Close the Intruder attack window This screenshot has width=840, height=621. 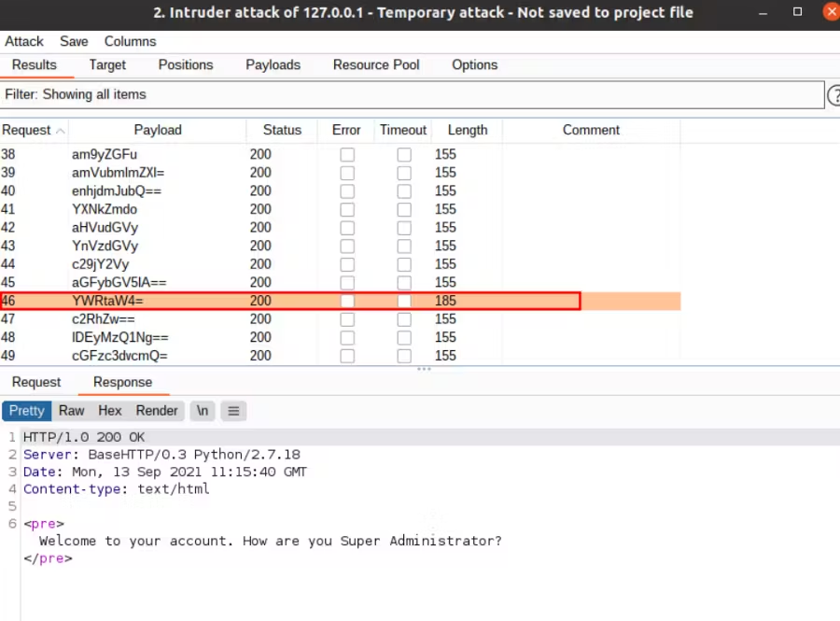click(x=832, y=12)
